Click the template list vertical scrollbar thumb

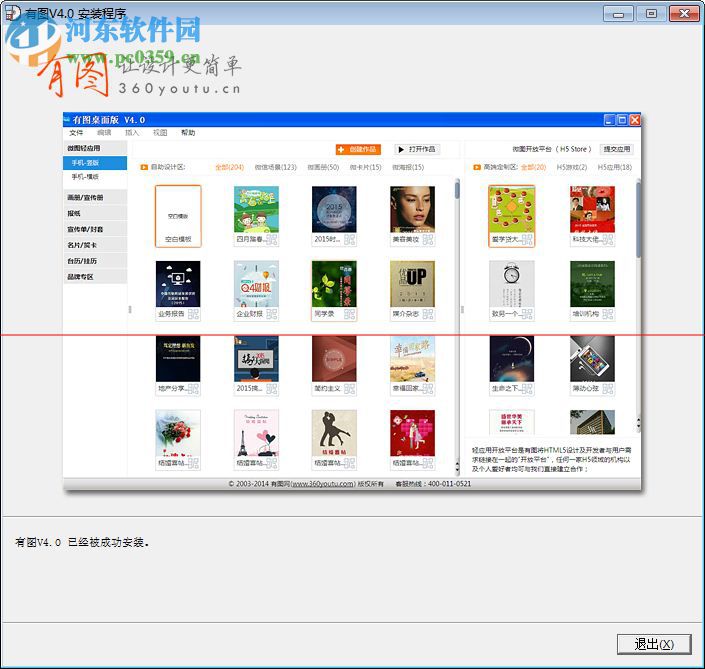(x=457, y=189)
